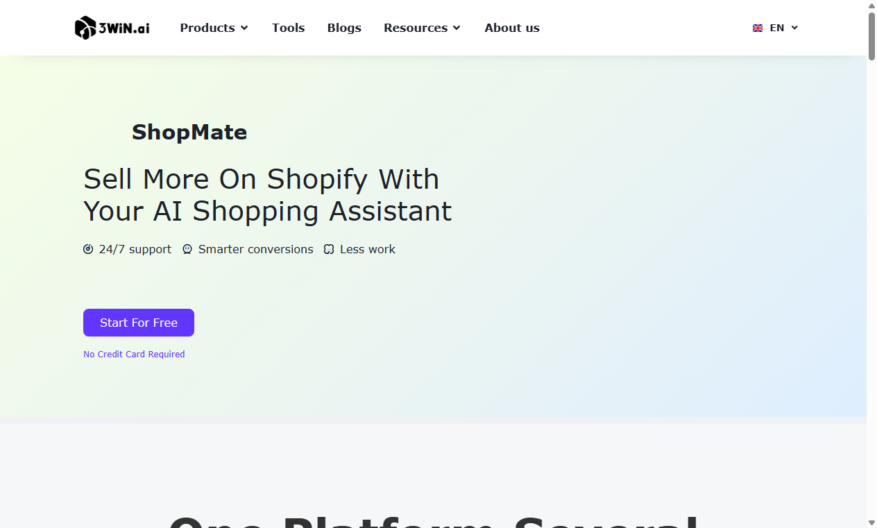Click the Less work text

tap(367, 249)
